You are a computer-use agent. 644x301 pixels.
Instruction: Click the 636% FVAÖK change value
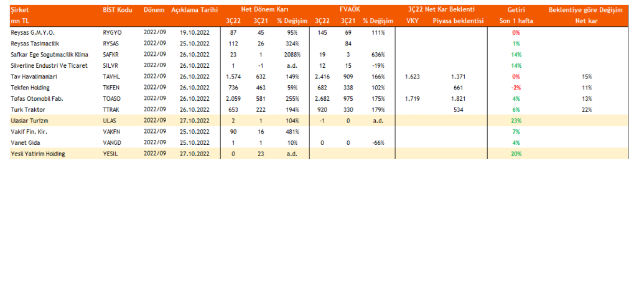click(378, 54)
